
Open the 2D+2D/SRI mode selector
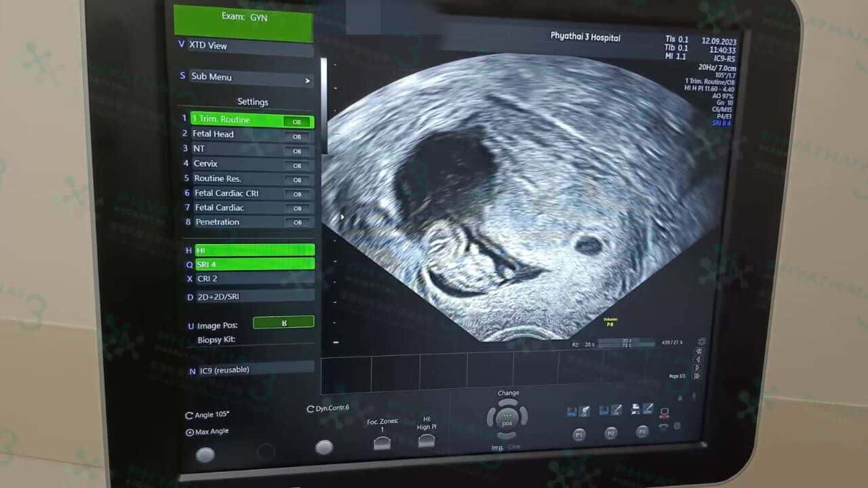pyautogui.click(x=254, y=296)
